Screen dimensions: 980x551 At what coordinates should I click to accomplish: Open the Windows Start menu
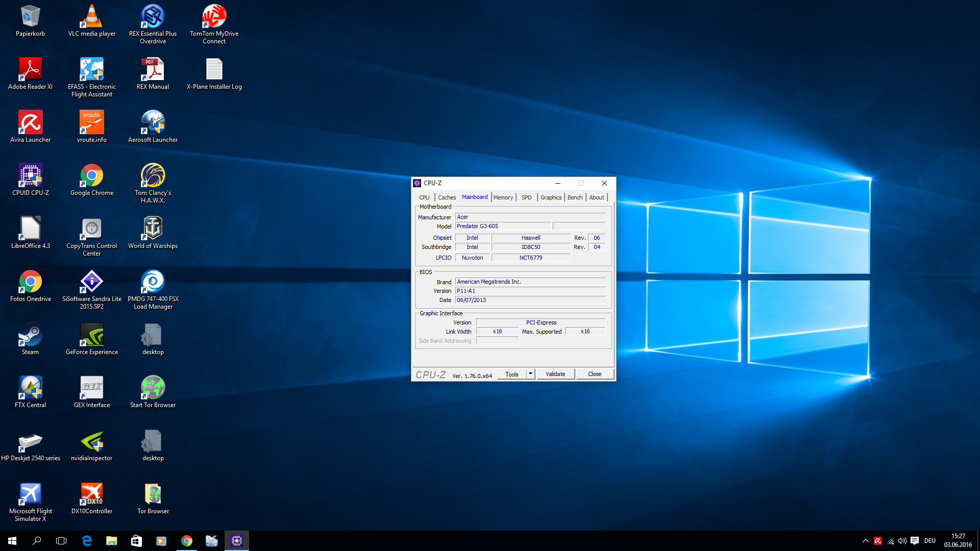12,541
